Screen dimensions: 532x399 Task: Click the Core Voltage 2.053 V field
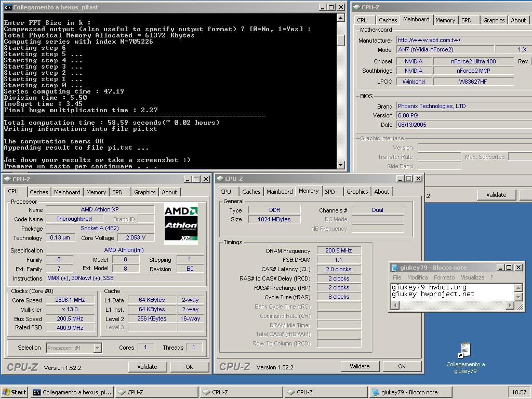(136, 237)
